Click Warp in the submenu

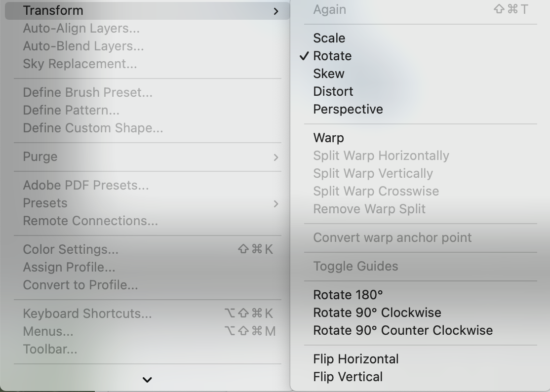328,138
